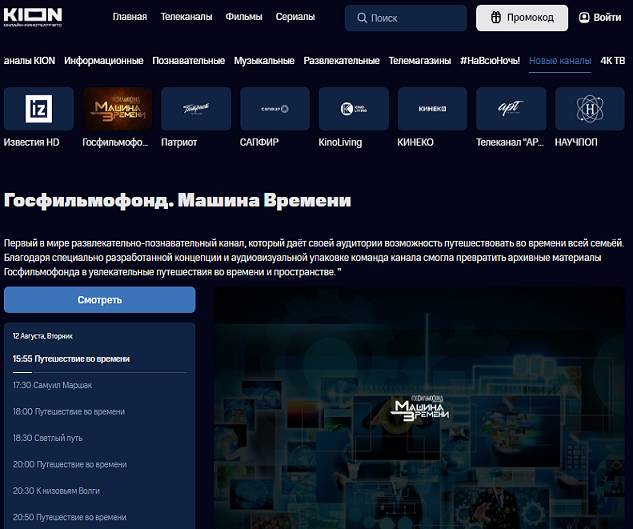633x529 pixels.
Task: Switch to Познавательные category tab
Action: pos(189,61)
